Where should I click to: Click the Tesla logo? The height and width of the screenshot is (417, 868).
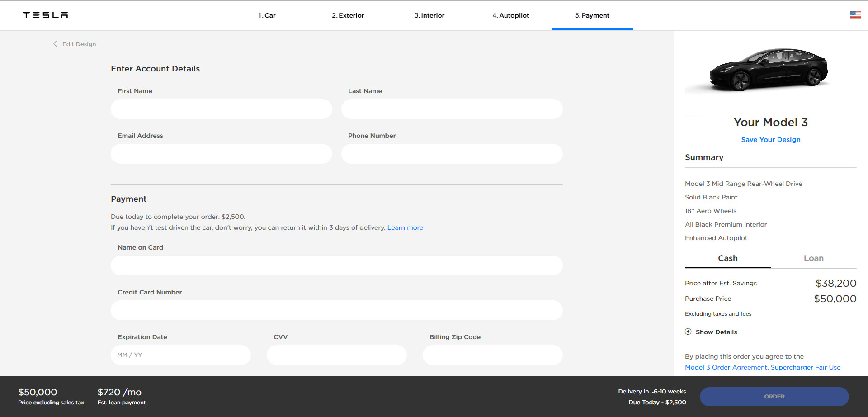click(x=45, y=15)
